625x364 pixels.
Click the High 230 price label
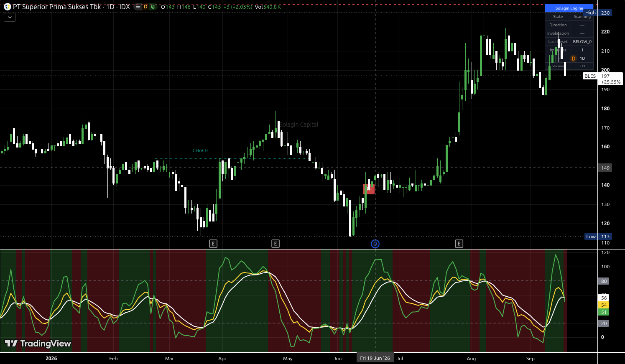click(597, 13)
